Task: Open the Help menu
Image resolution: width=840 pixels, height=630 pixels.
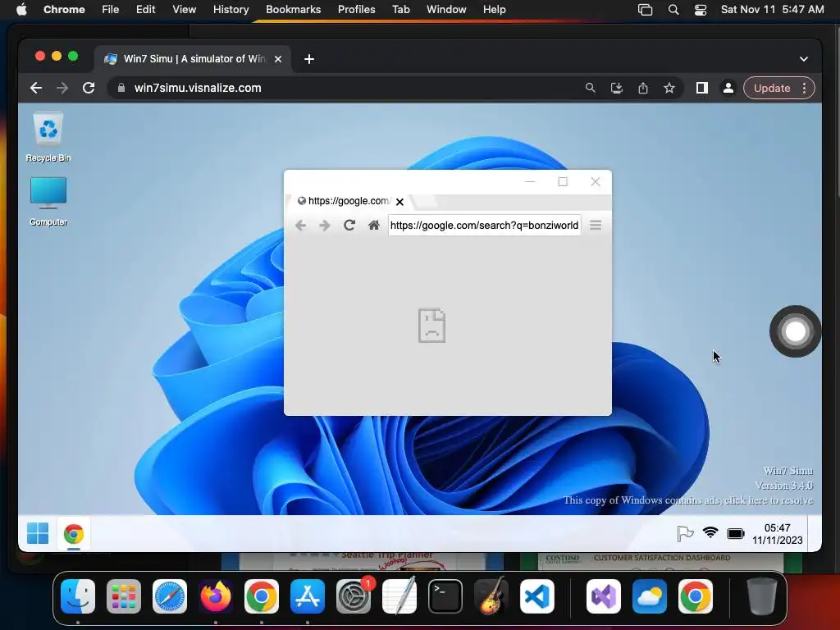Action: [x=494, y=10]
